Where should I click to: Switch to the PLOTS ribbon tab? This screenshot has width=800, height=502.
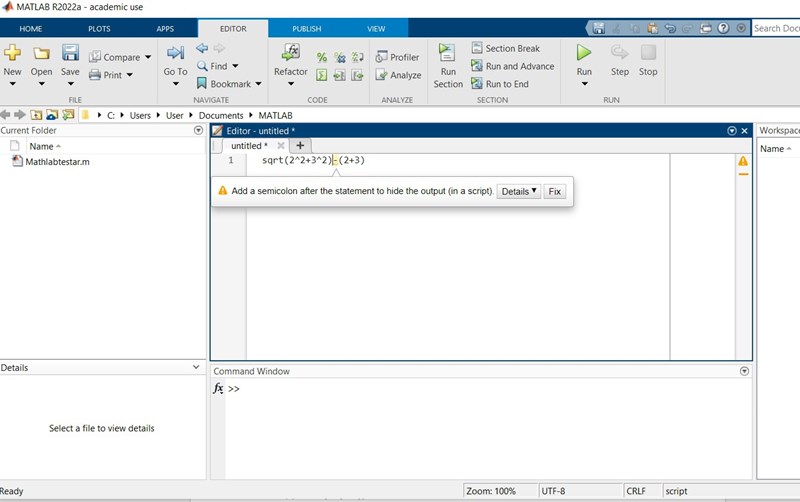[x=99, y=29]
